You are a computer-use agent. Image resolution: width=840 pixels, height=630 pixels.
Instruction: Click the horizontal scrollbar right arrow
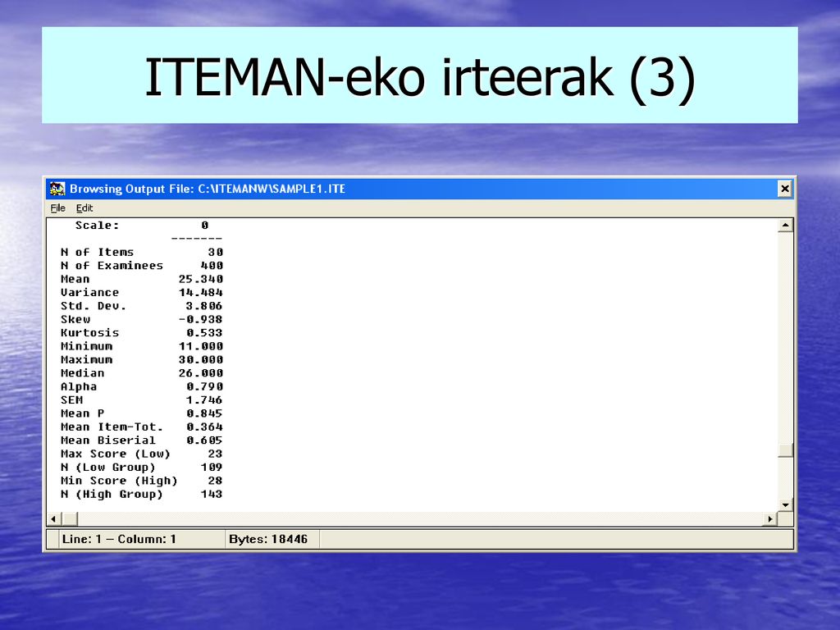(x=770, y=518)
